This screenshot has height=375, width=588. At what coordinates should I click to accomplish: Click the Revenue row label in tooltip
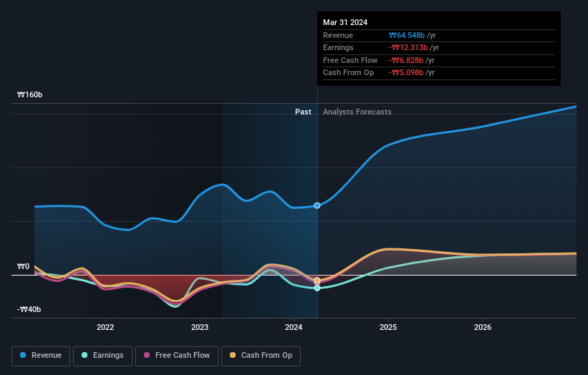click(338, 35)
